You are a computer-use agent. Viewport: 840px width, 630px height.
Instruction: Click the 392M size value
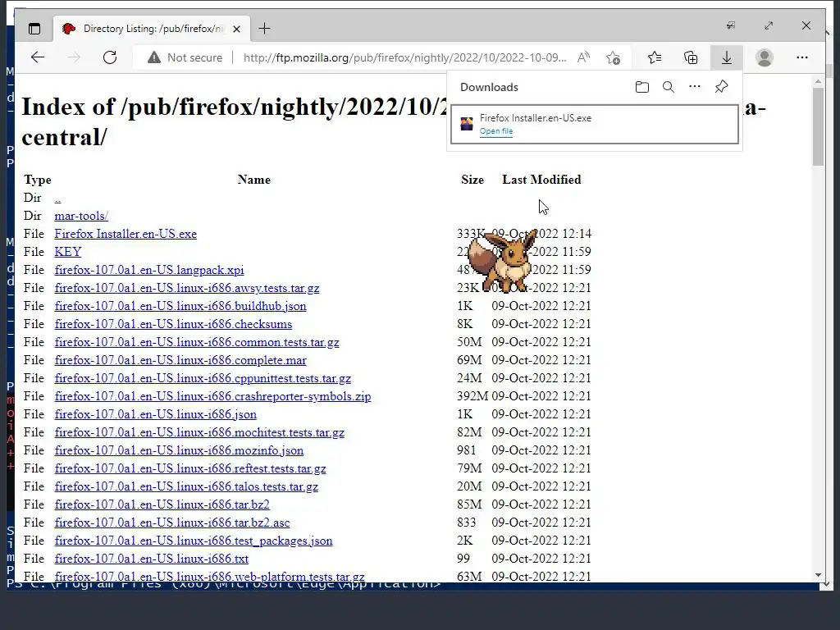point(472,396)
